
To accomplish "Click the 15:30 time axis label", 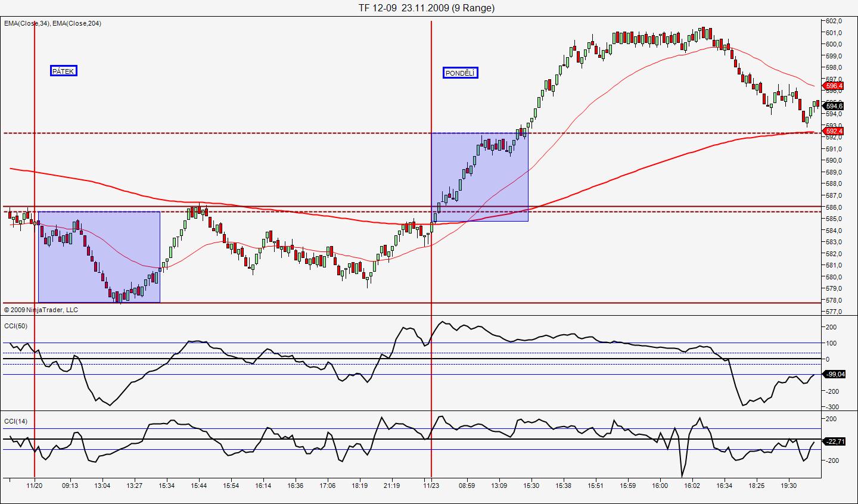I will click(531, 486).
